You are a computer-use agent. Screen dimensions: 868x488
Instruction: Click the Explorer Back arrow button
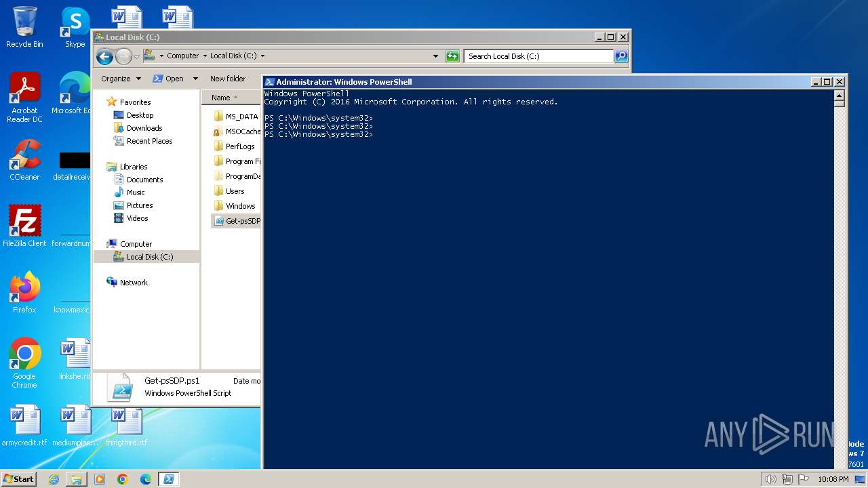tap(104, 56)
